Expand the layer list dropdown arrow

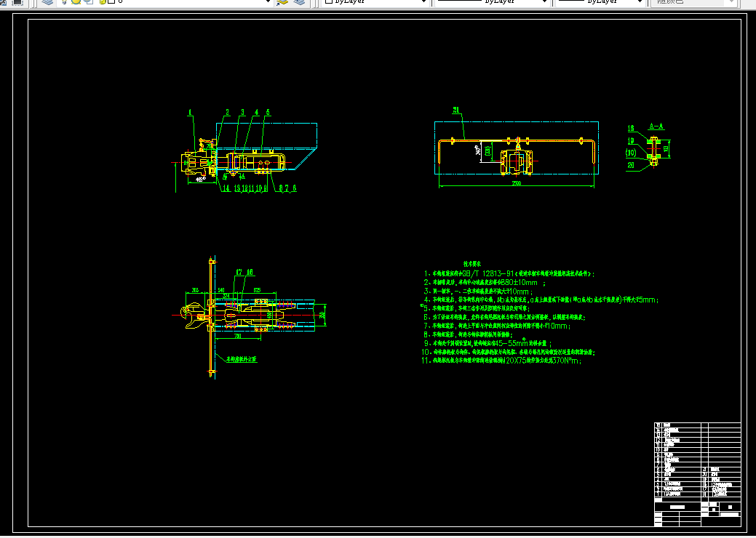point(268,2)
